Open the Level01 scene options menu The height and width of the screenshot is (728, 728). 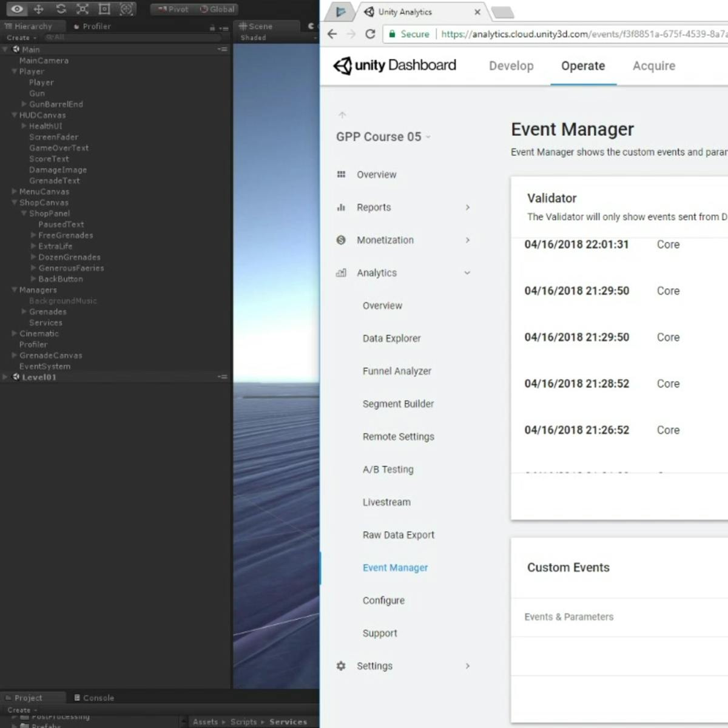(223, 377)
